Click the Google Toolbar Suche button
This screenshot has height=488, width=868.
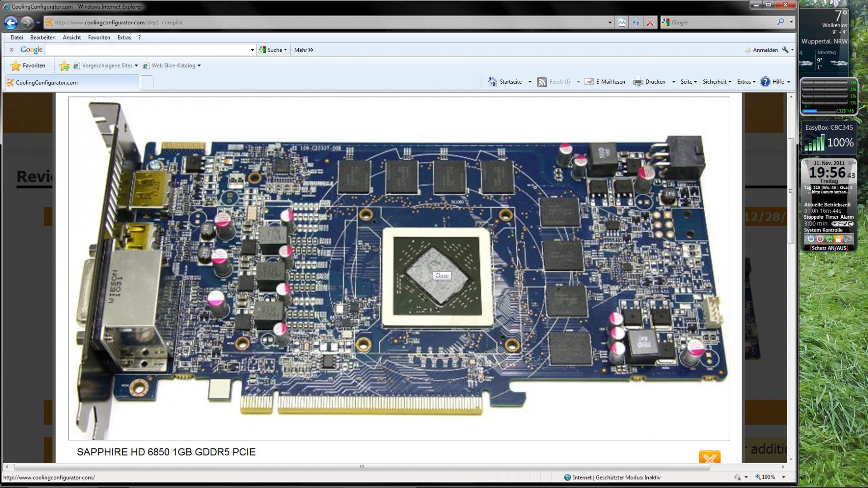coord(271,50)
